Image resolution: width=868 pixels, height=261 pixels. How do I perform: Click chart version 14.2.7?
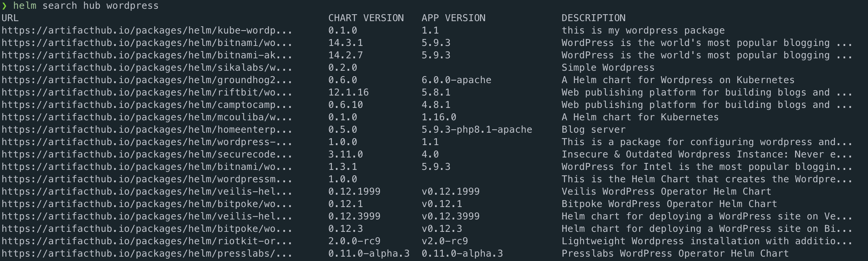[x=346, y=55]
